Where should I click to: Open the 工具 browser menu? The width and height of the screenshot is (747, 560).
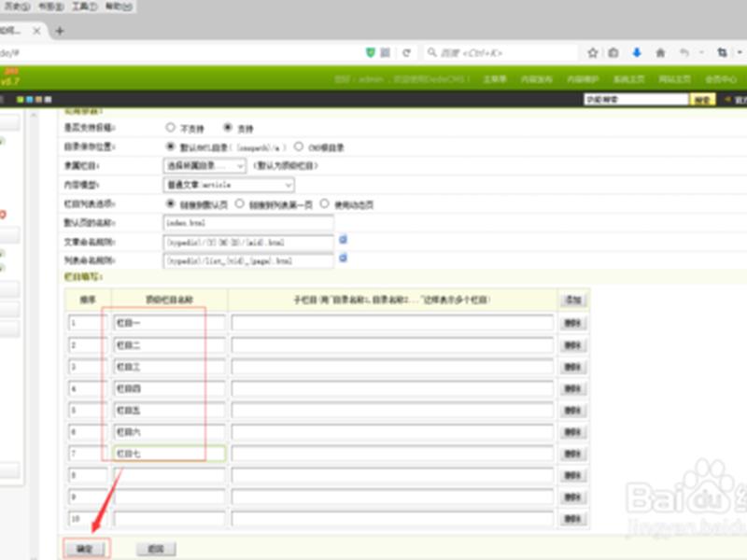pyautogui.click(x=84, y=7)
